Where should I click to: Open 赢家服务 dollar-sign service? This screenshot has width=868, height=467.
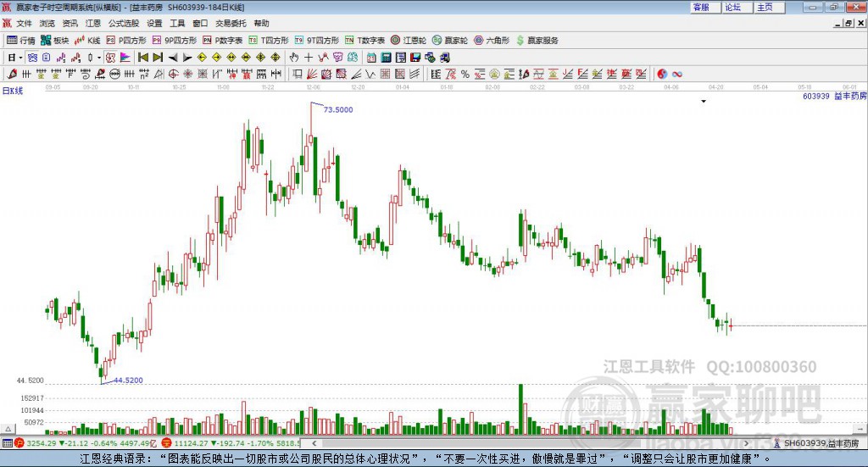point(537,41)
